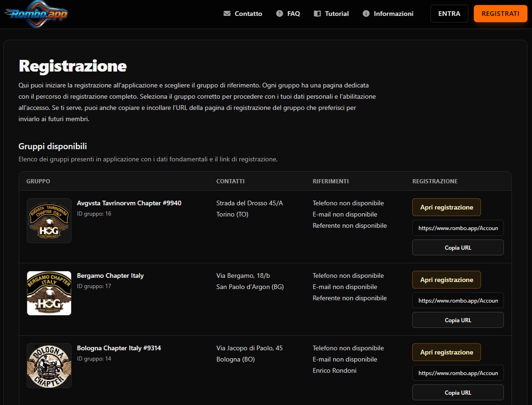Copy URL for Bologna Chapter Italy

point(458,393)
